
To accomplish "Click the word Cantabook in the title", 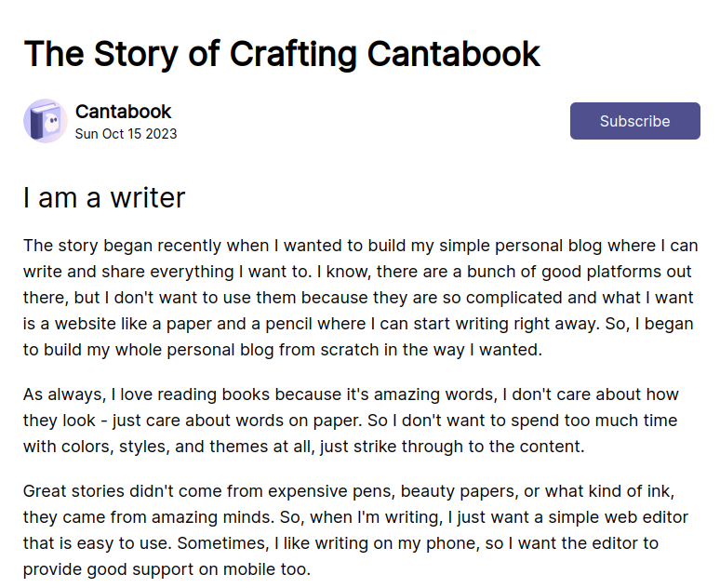I will pos(454,54).
